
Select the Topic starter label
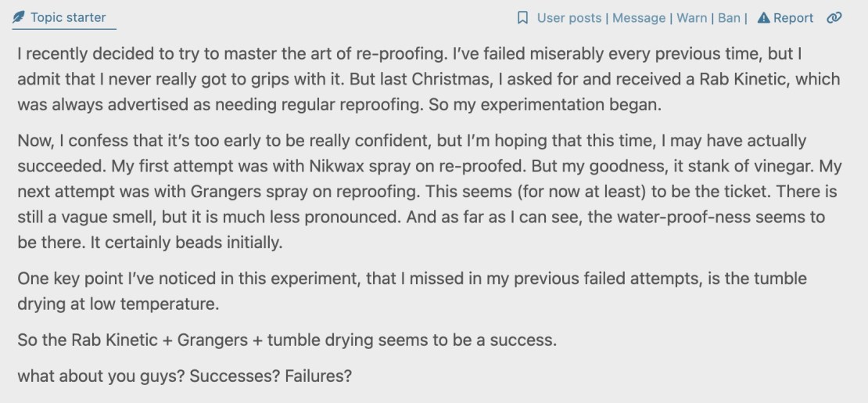coord(68,16)
